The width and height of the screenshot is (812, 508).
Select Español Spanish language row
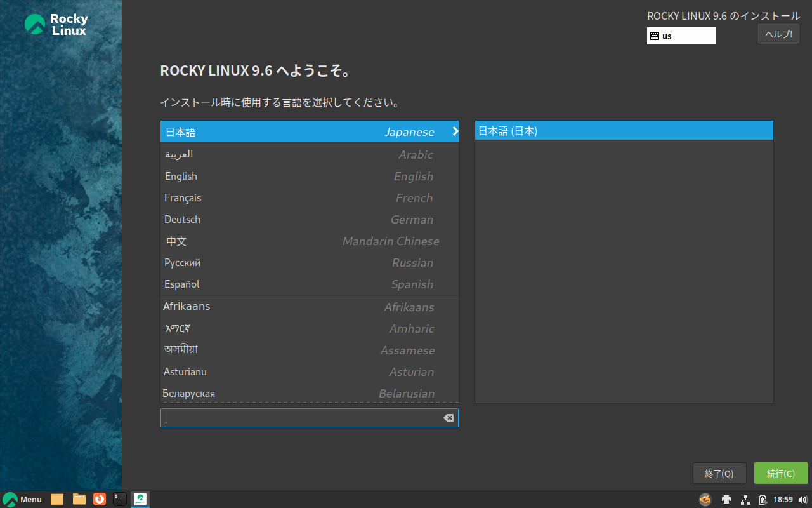[310, 284]
